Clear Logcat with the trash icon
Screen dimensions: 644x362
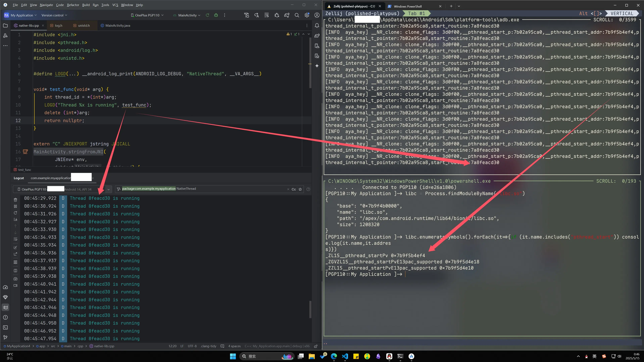pyautogui.click(x=15, y=200)
